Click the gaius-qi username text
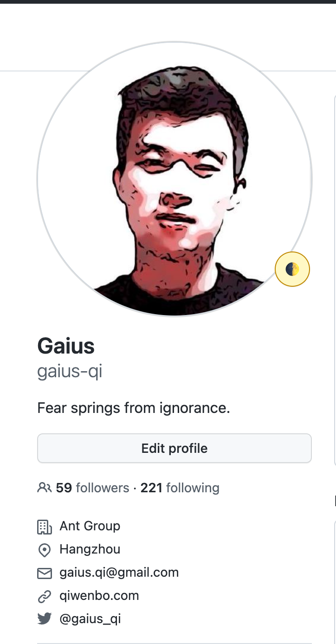The image size is (336, 644). click(x=70, y=372)
